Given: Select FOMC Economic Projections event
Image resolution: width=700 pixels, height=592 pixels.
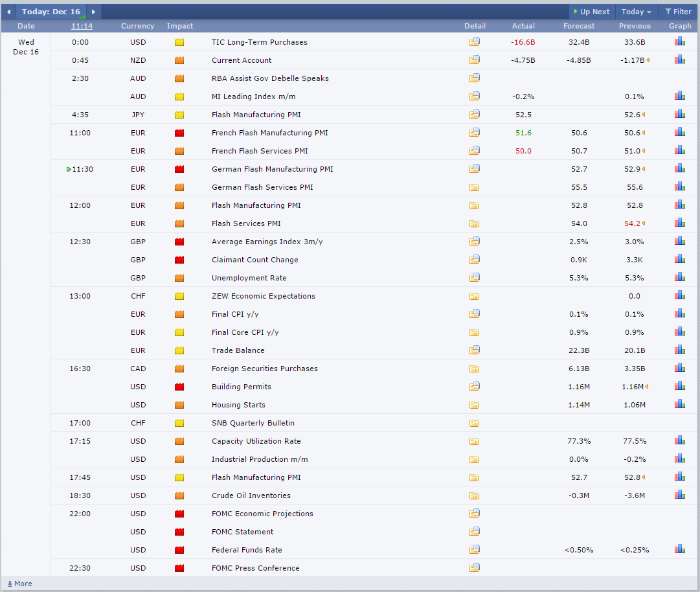Looking at the screenshot, I should pos(262,514).
